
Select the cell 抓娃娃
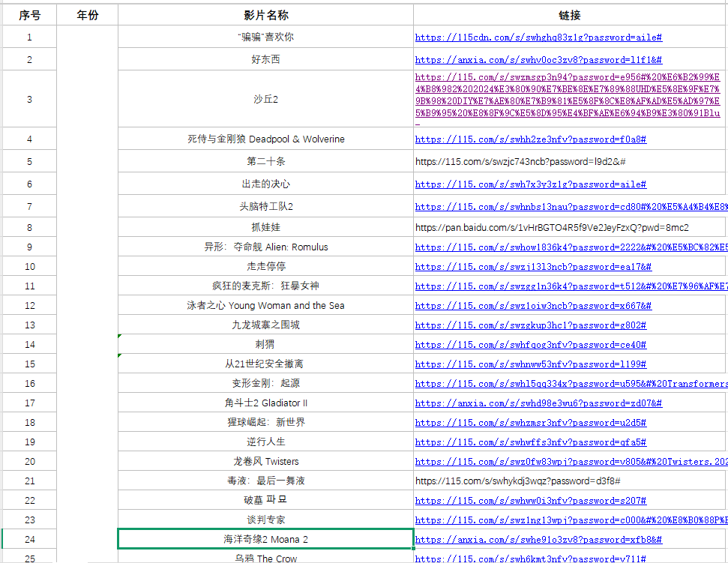click(x=265, y=227)
